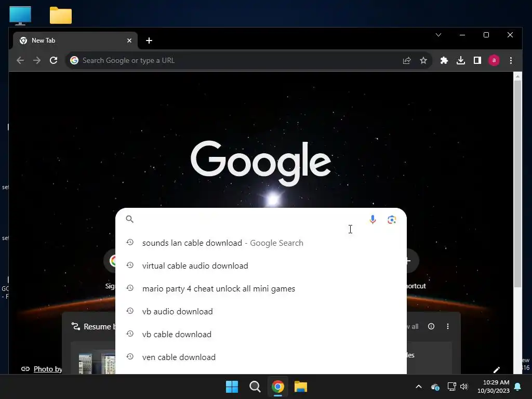Image resolution: width=532 pixels, height=399 pixels.
Task: Click the page's vertical scrollbar thumb
Action: click(517, 183)
